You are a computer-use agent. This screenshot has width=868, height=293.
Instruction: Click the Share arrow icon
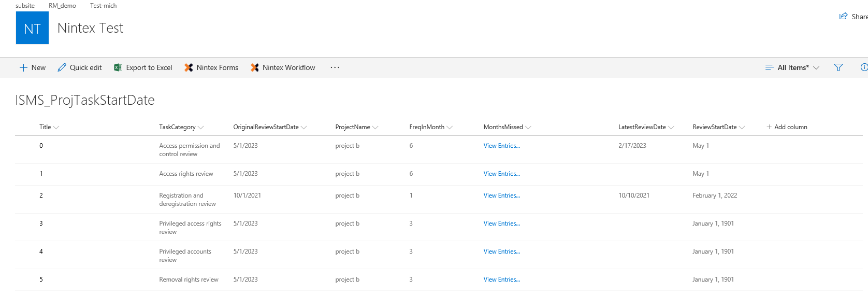(843, 16)
